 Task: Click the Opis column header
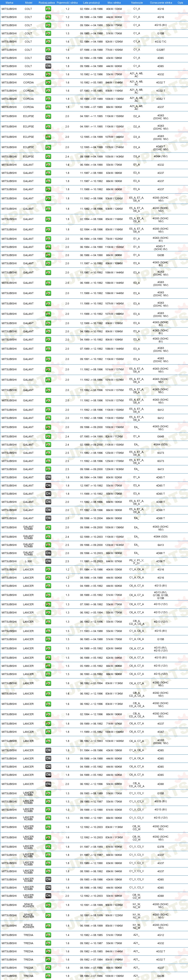pos(180,3)
